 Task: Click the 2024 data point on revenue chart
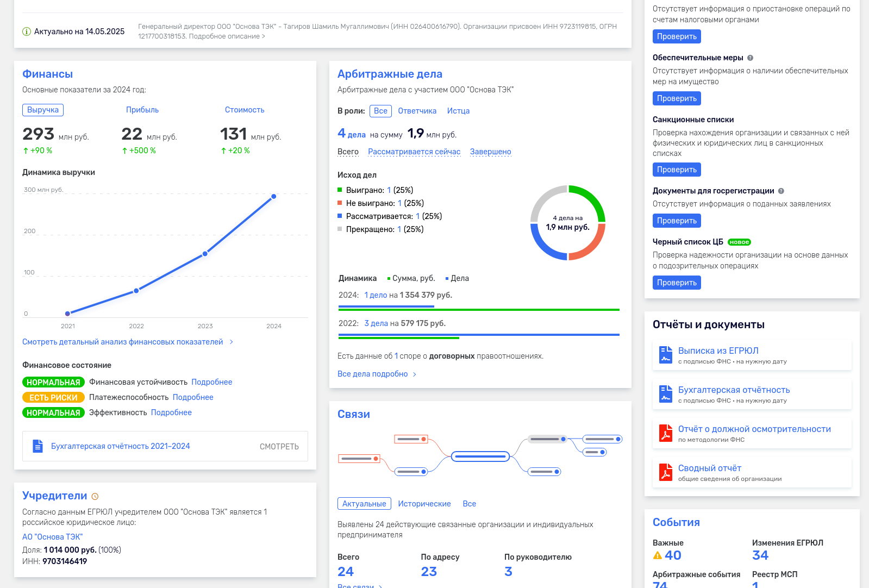[x=273, y=196]
